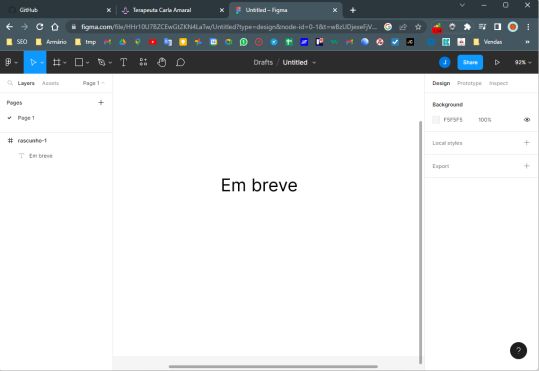Expand the shape tools dropdown arrow
539x371 pixels.
click(x=87, y=63)
